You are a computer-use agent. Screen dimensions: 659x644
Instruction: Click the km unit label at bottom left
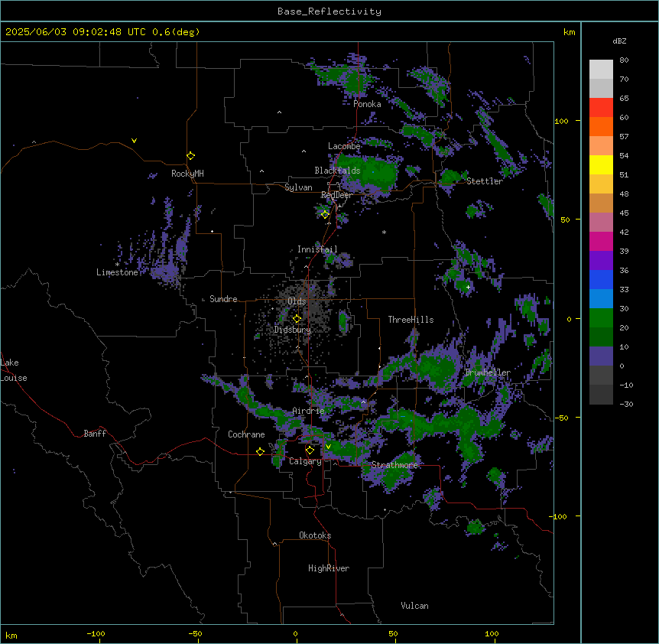pos(11,636)
